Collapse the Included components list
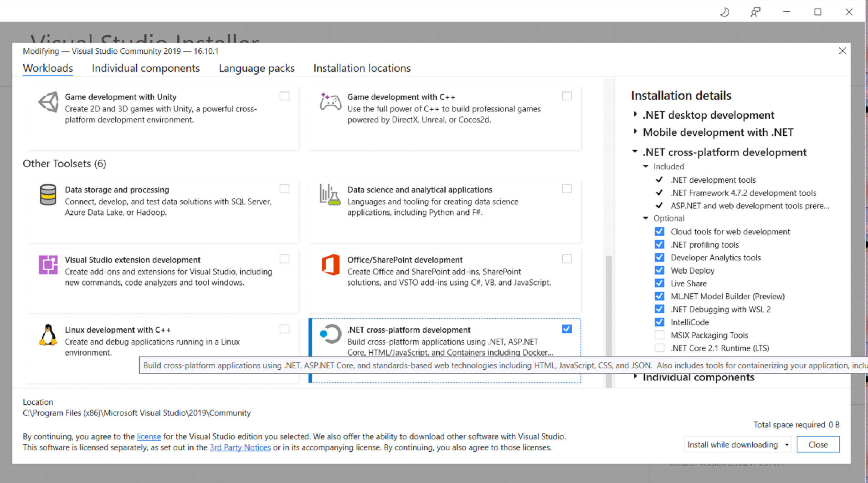Viewport: 868px width, 483px height. (x=646, y=167)
